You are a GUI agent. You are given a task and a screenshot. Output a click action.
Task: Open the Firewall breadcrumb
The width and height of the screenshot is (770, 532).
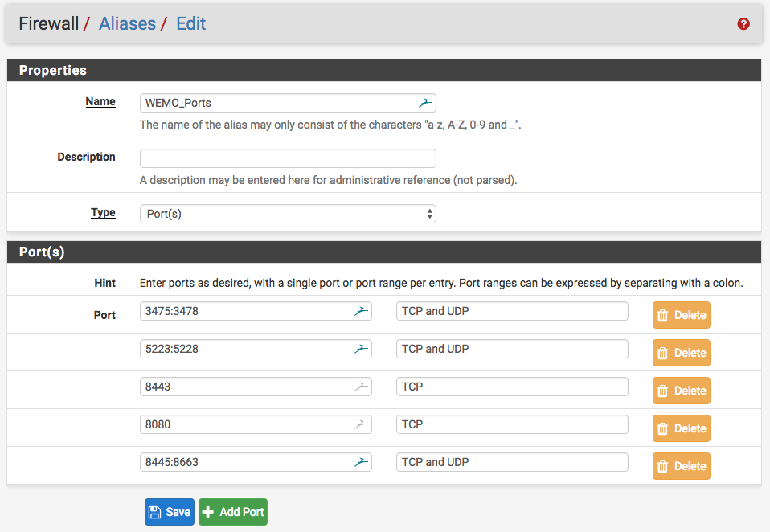48,24
